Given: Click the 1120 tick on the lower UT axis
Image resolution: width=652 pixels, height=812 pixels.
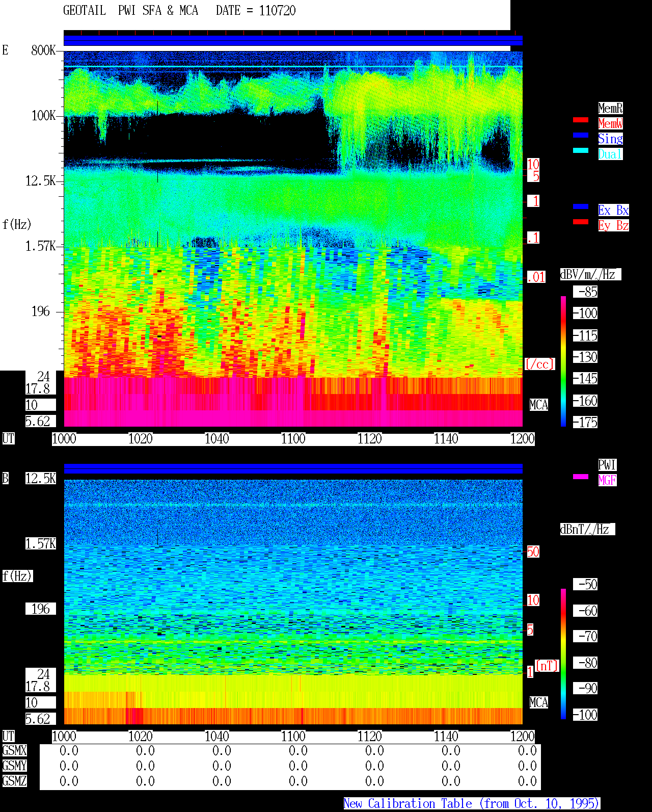Looking at the screenshot, I should pyautogui.click(x=370, y=737).
